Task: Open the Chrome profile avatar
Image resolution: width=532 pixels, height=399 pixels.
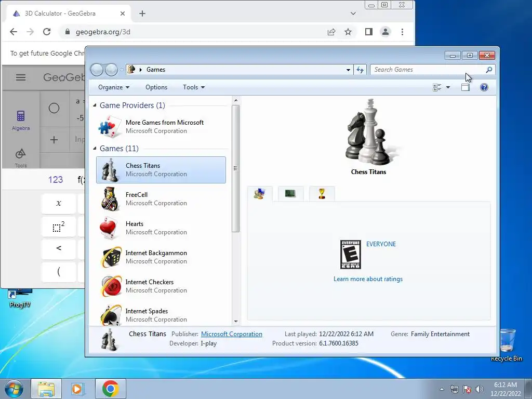Action: pyautogui.click(x=385, y=32)
